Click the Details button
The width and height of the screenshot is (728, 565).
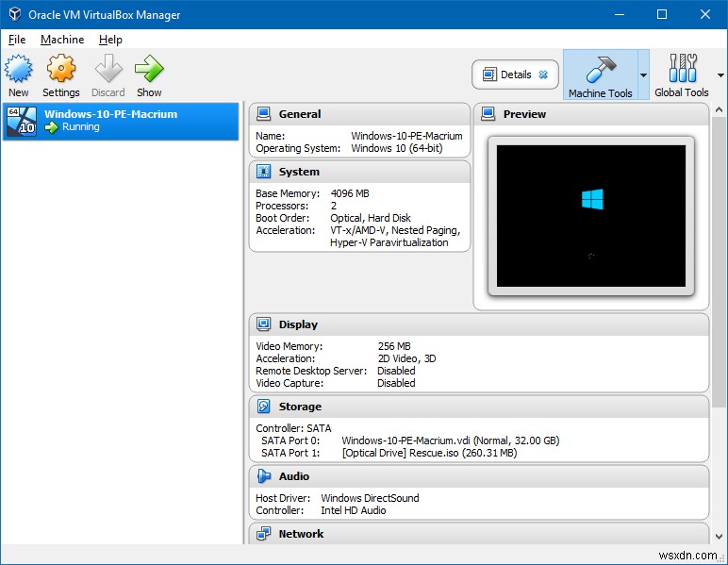point(515,75)
